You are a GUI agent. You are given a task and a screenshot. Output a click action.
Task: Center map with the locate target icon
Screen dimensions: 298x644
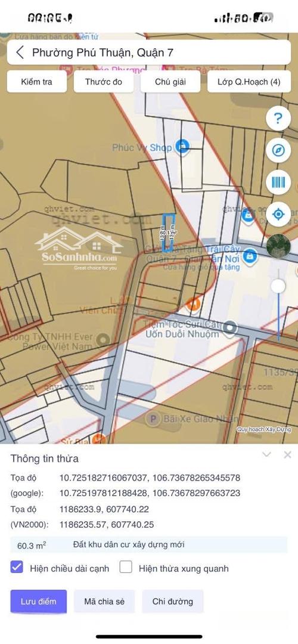click(278, 214)
